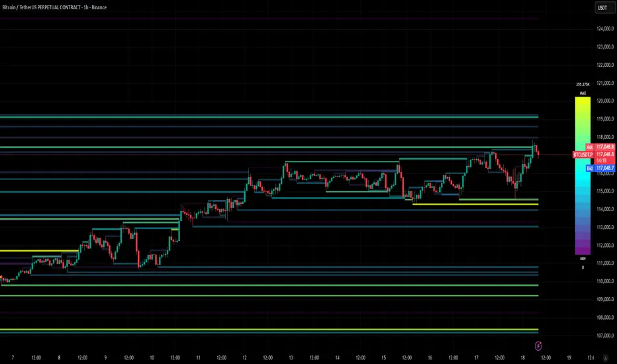Click the 114,000.0 price axis label
Image resolution: width=617 pixels, height=364 pixels.
coord(605,209)
